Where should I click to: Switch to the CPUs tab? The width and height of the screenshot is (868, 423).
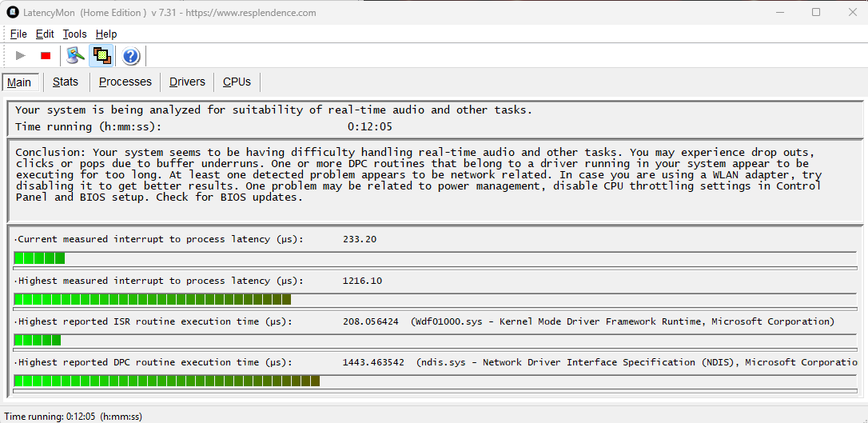(237, 82)
